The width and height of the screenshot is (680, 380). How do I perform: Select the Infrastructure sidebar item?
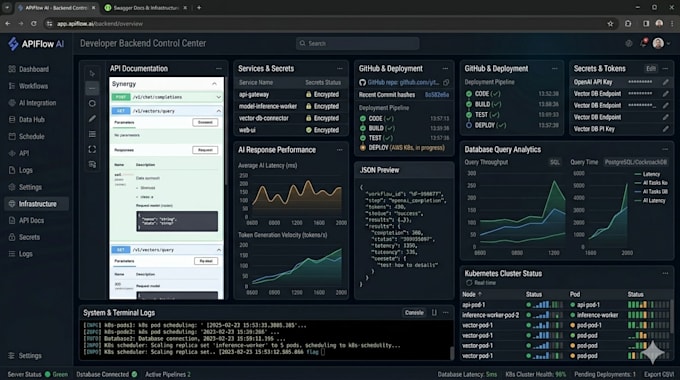[36, 204]
